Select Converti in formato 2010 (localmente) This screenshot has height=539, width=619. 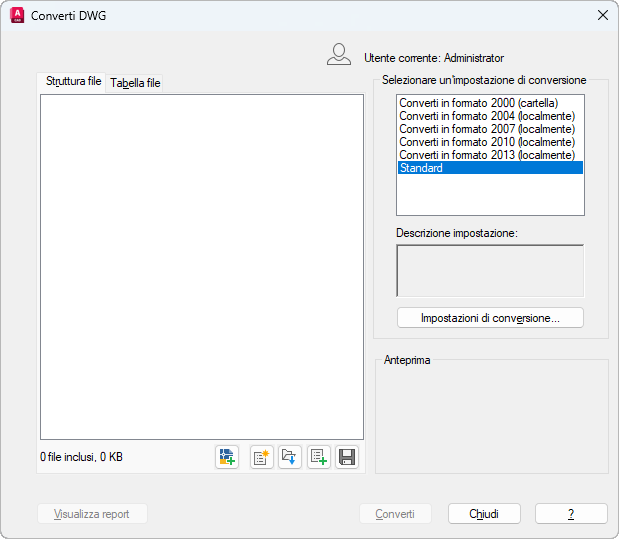(490, 142)
